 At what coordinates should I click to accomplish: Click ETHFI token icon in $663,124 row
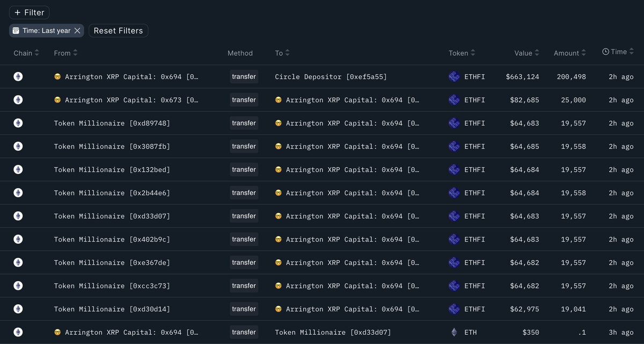tap(454, 77)
